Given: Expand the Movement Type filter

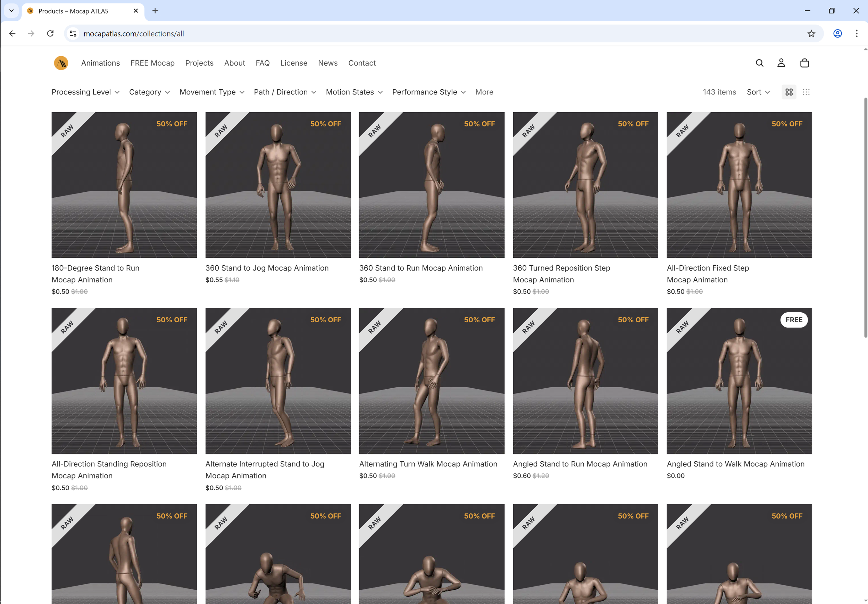Looking at the screenshot, I should (212, 92).
